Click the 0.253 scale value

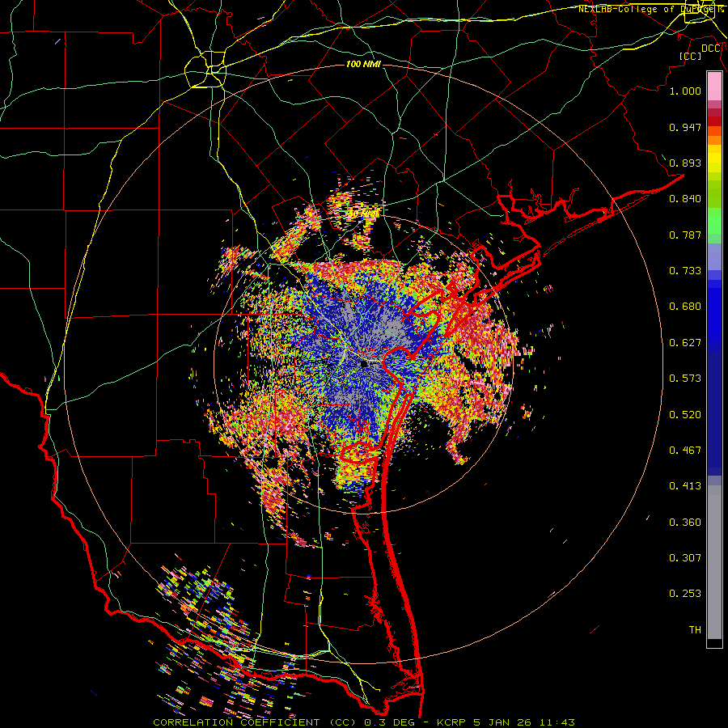click(685, 594)
